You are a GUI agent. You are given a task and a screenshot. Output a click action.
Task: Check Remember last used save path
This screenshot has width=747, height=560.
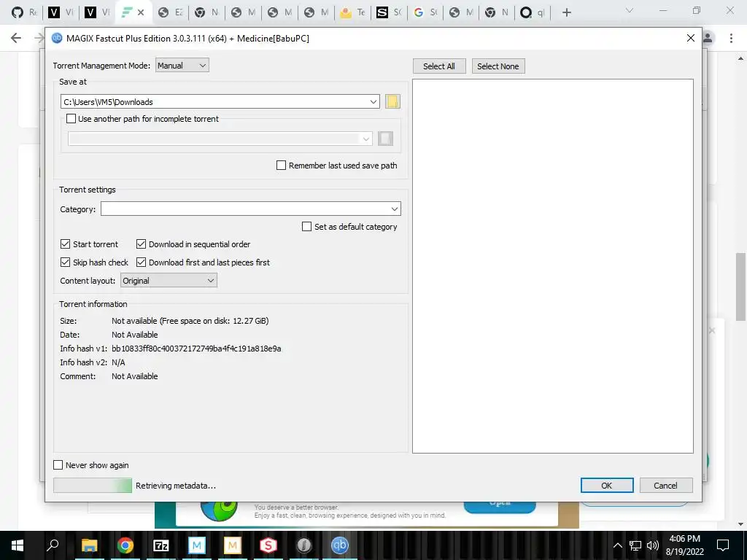coord(281,166)
